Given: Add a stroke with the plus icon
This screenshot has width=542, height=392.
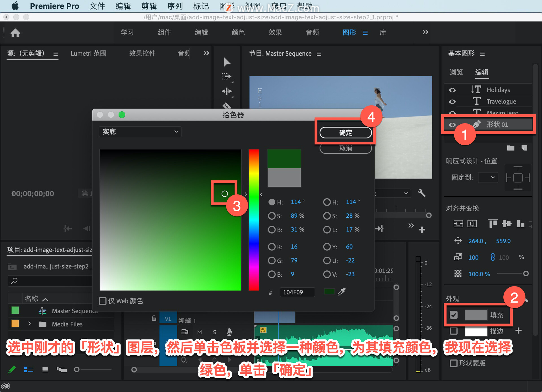Looking at the screenshot, I should [519, 331].
